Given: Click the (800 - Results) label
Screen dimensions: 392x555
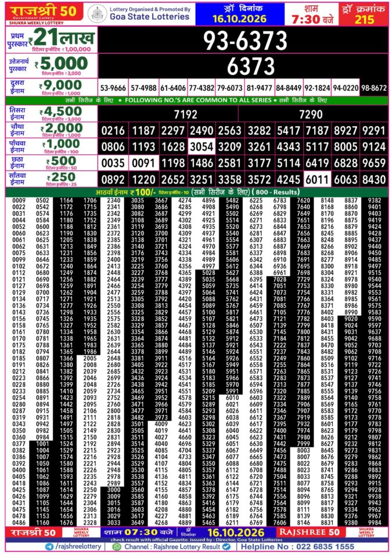Looking at the screenshot, I should tap(276, 192).
